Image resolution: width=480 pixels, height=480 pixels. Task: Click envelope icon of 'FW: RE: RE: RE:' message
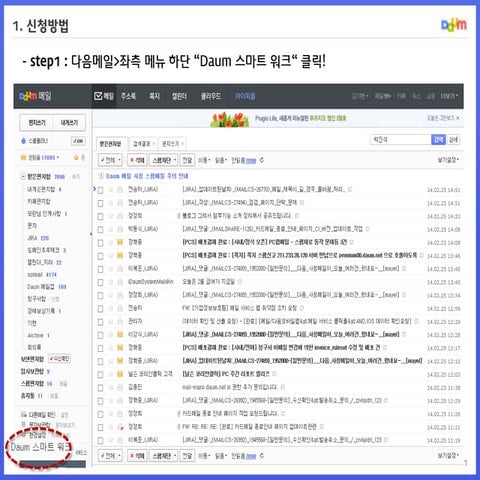(x=120, y=427)
